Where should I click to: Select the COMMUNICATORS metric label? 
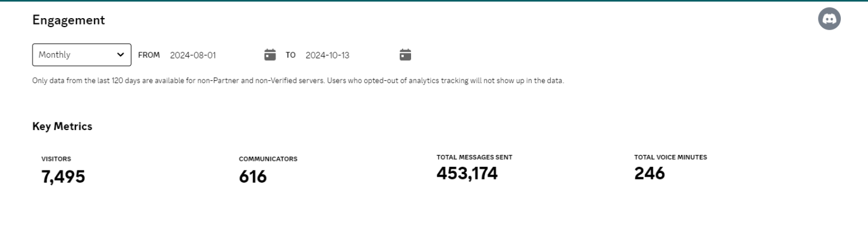coord(268,159)
